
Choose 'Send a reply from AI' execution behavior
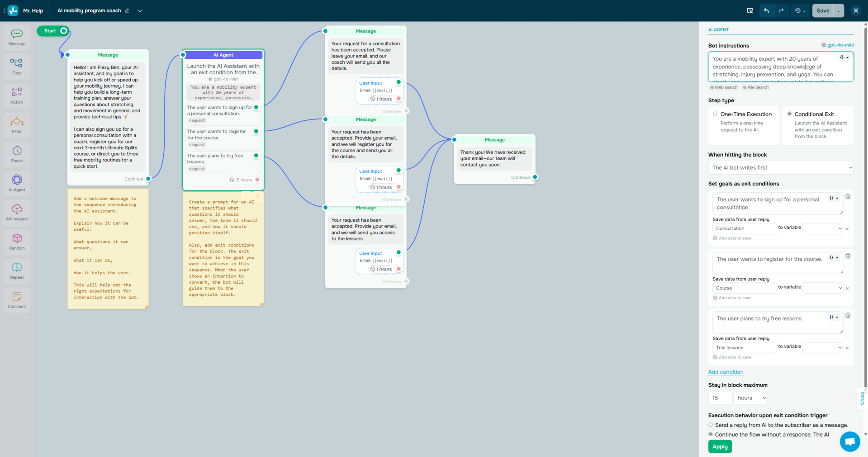point(710,425)
